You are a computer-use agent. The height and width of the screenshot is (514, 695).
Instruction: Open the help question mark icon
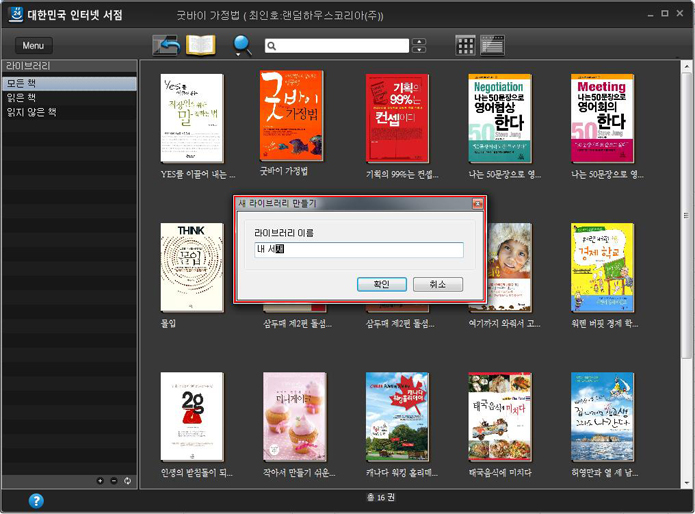(36, 501)
